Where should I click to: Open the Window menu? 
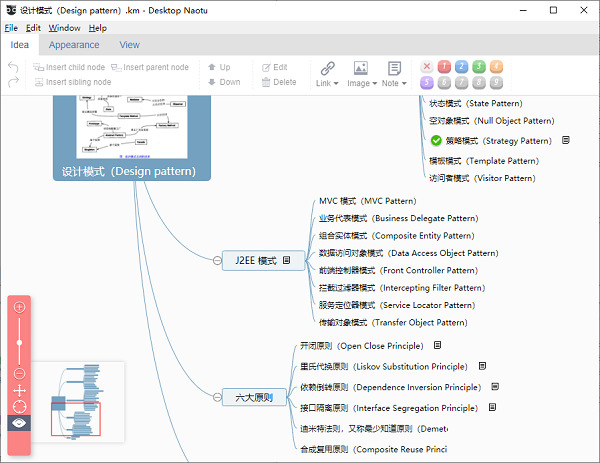tap(64, 28)
